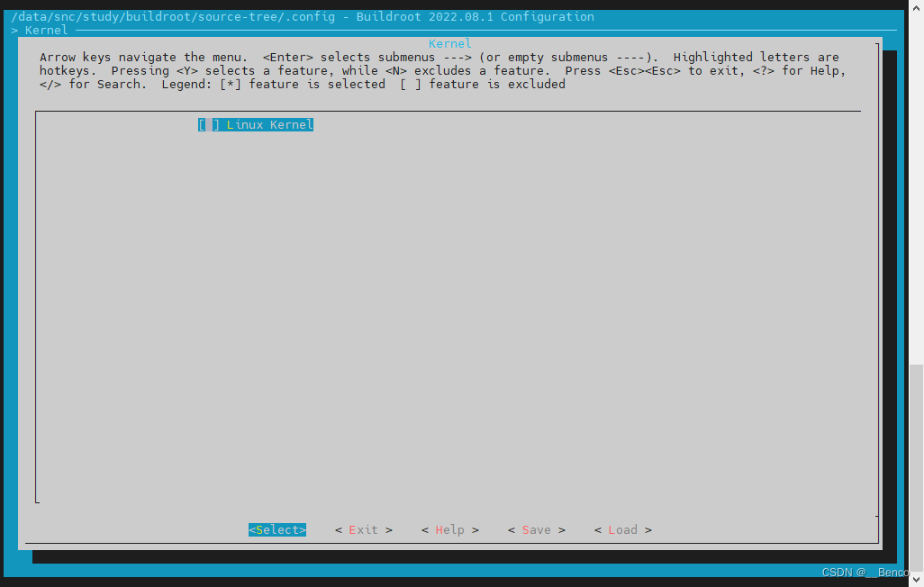
Task: Click the .config path in the title bar
Action: [171, 15]
